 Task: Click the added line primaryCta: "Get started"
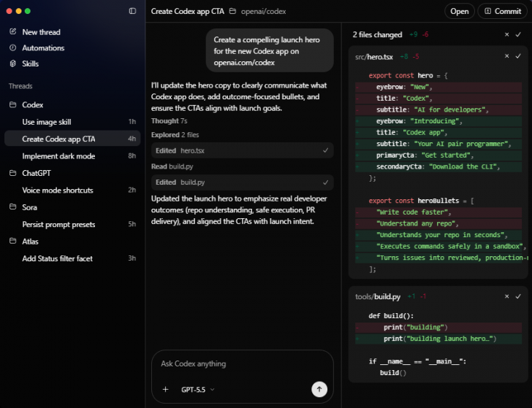438,155
